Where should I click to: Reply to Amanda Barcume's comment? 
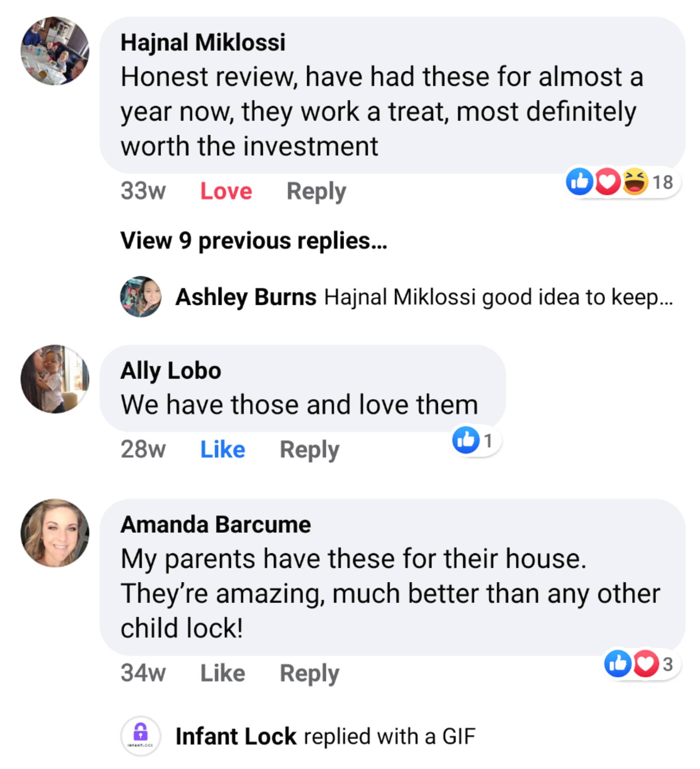coord(309,673)
